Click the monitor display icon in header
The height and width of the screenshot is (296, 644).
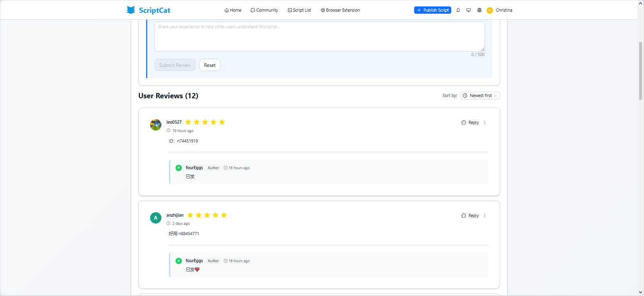coord(469,10)
